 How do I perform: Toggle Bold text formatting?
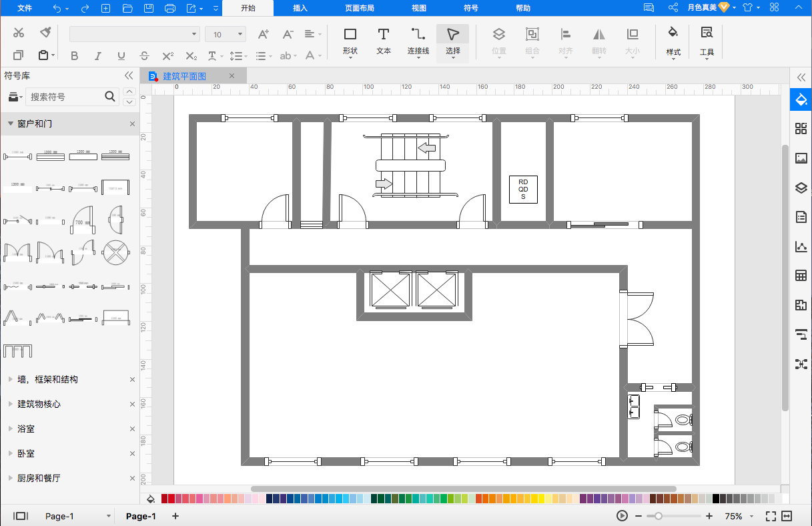[x=74, y=56]
